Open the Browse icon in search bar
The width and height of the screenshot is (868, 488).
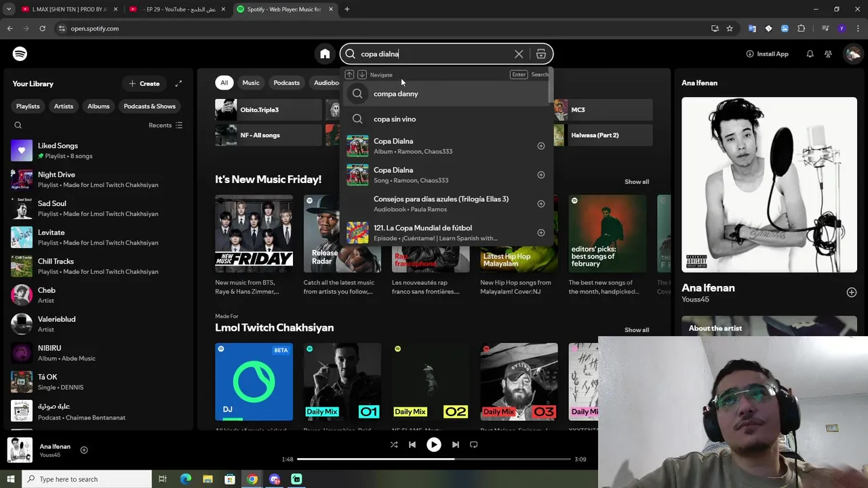tap(541, 54)
